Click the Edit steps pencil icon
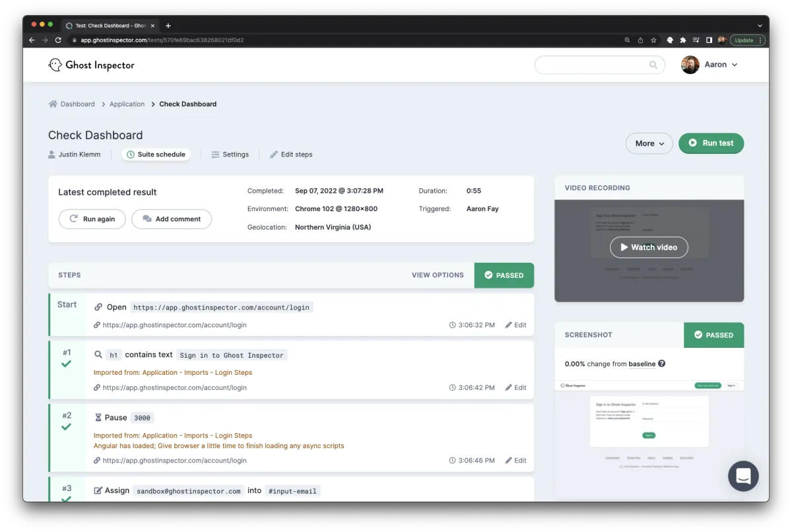 point(274,154)
